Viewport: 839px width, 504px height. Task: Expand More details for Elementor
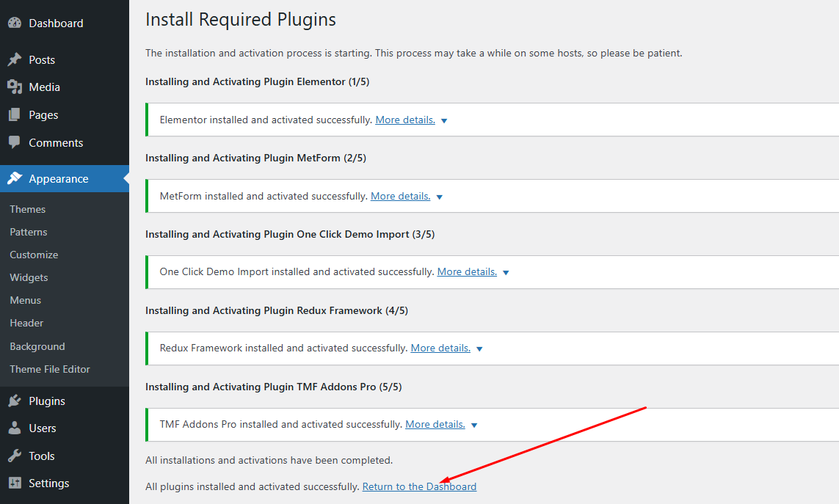point(404,119)
